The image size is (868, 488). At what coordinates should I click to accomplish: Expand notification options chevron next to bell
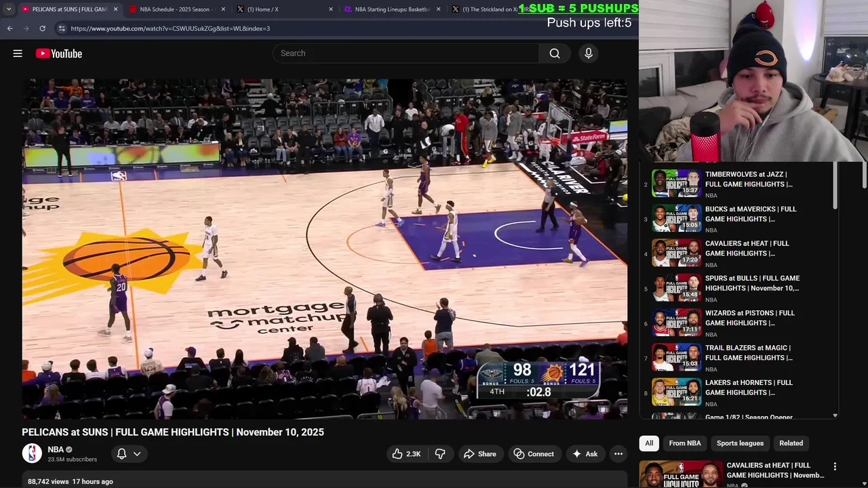coord(137,454)
